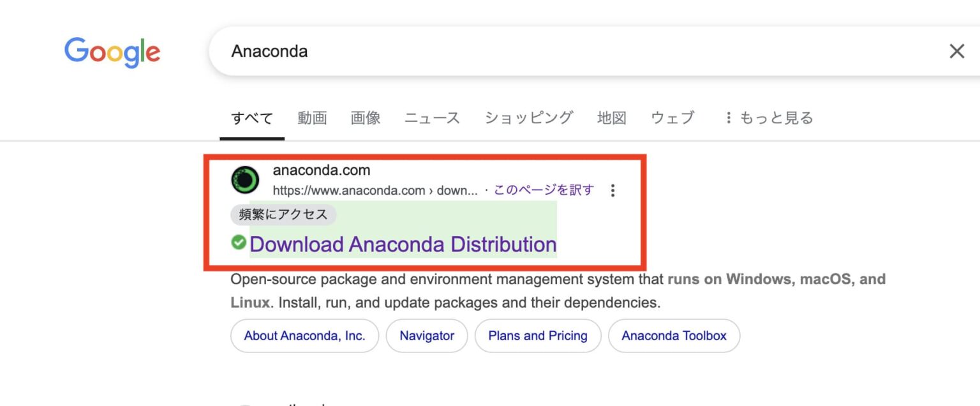Viewport: 980px width, 406px height.
Task: Expand the もっと見る more options menu
Action: tap(769, 117)
